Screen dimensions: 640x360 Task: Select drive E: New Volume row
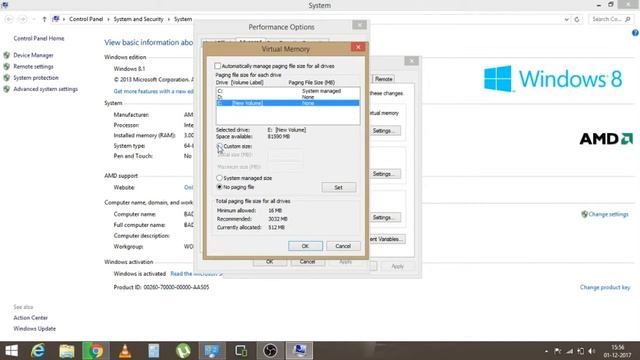point(288,103)
